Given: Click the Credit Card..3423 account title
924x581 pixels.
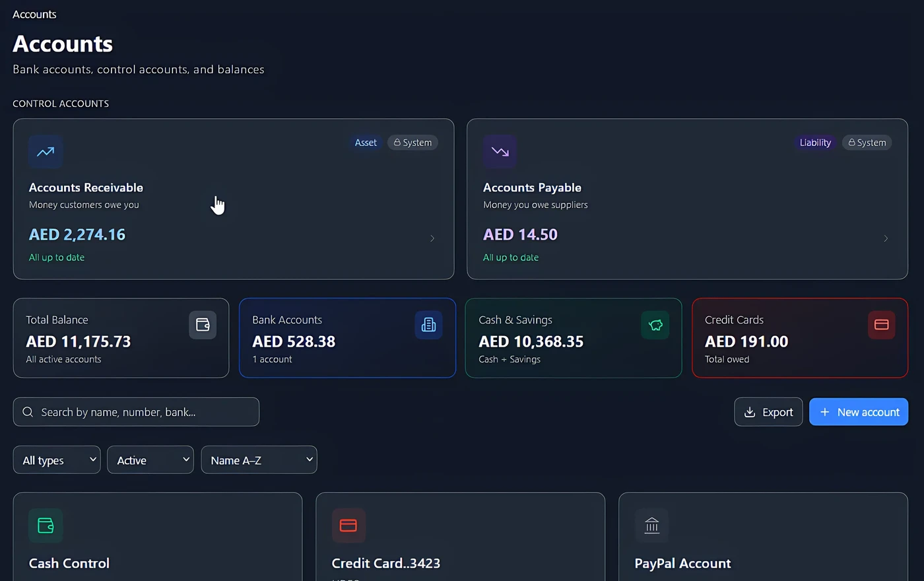Looking at the screenshot, I should [x=386, y=563].
